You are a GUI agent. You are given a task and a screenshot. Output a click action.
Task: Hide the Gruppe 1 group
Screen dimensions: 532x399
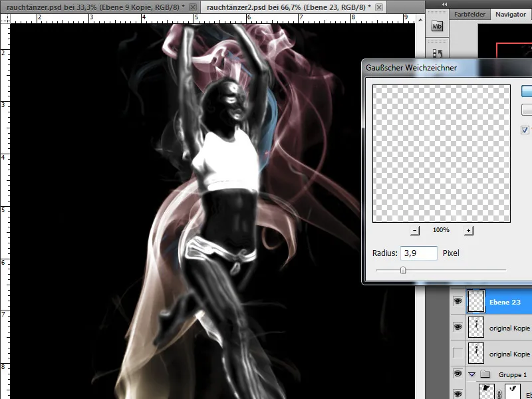(457, 374)
